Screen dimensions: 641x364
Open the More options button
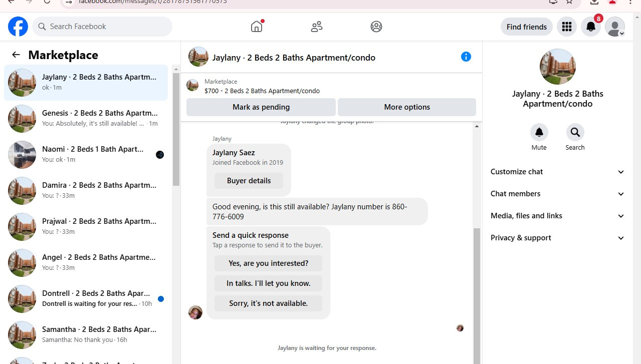tap(407, 107)
